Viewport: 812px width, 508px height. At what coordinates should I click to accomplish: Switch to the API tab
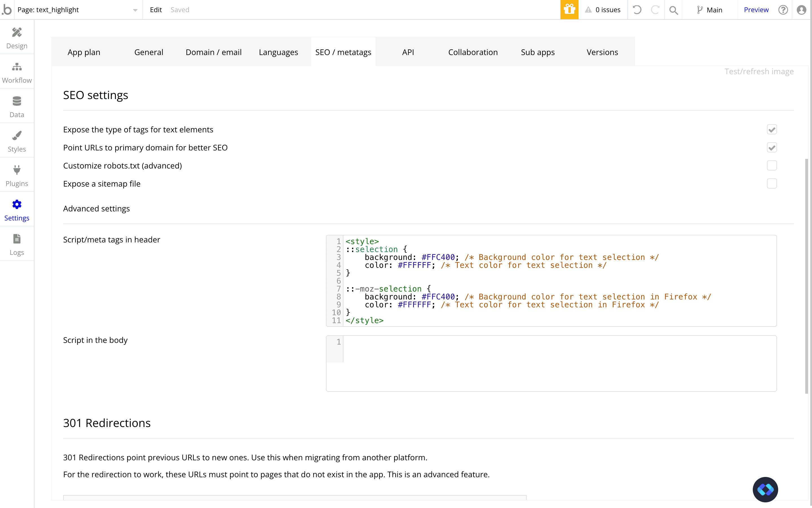pyautogui.click(x=408, y=52)
